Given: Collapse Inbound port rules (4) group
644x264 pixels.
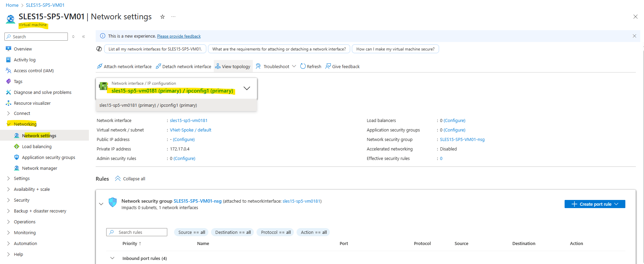Looking at the screenshot, I should tap(112, 258).
